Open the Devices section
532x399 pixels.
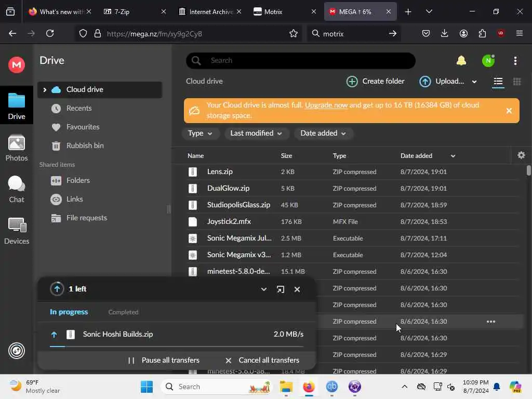click(x=16, y=231)
